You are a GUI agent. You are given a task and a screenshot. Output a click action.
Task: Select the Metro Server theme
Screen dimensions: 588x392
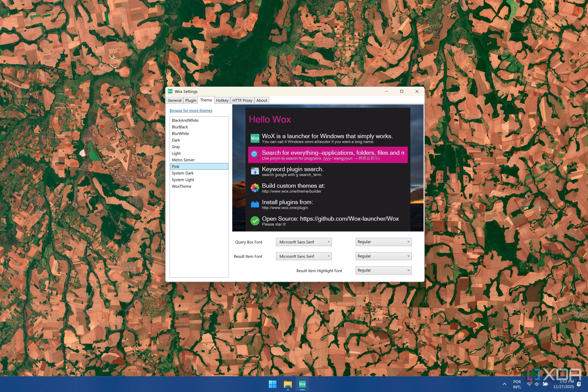tap(199, 160)
